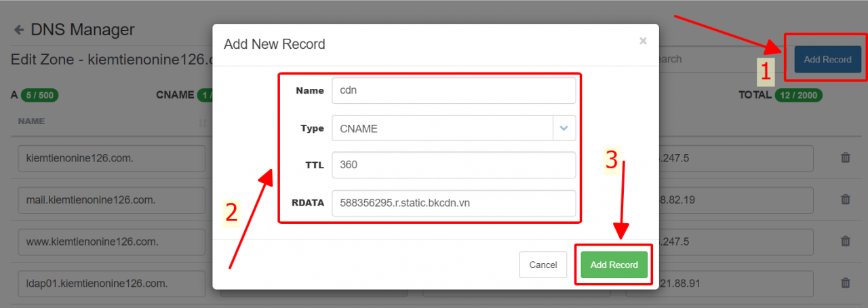Click the ldap01.kiemtienonine126.com. name field
The width and height of the screenshot is (868, 308).
pyautogui.click(x=112, y=283)
